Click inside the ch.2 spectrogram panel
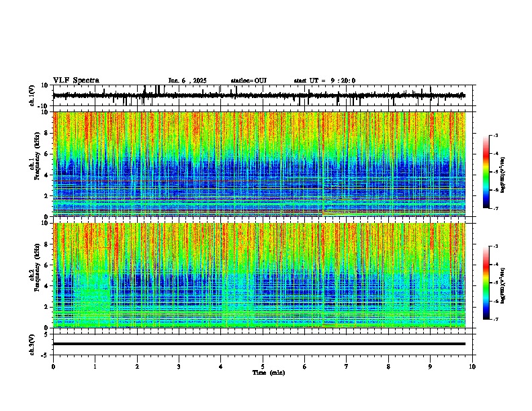The image size is (532, 411). point(259,275)
